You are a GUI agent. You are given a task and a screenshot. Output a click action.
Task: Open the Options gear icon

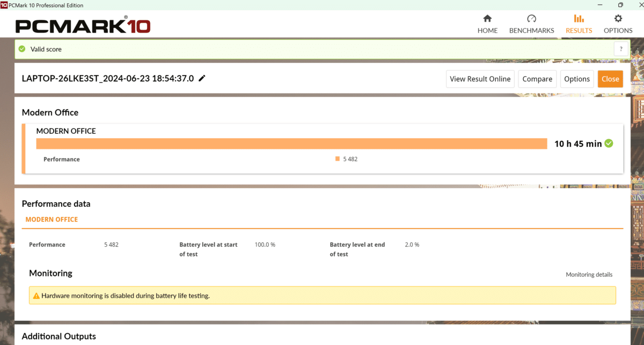tap(618, 19)
